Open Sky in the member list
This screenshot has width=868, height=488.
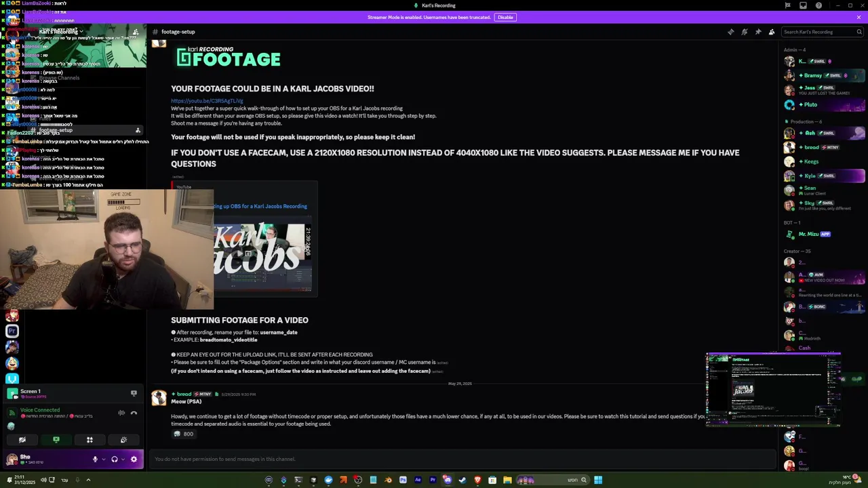coord(824,205)
